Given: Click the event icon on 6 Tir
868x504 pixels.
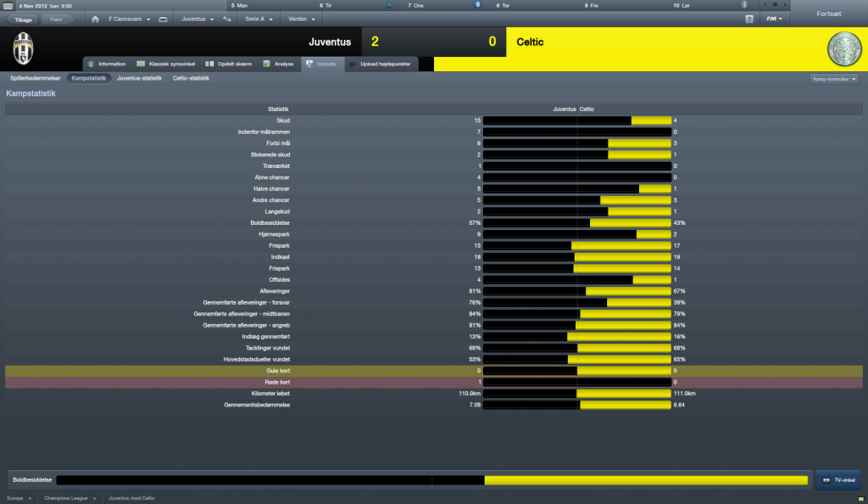Looking at the screenshot, I should (389, 5).
